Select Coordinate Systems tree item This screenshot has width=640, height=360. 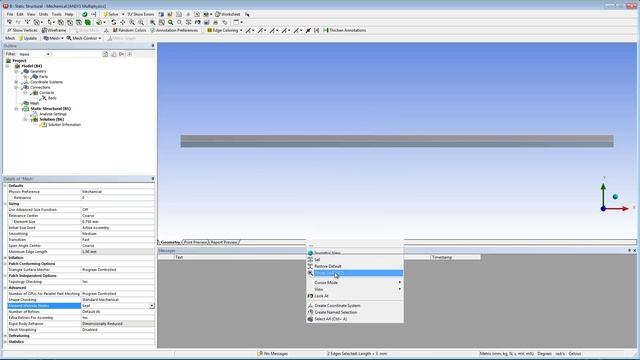click(x=46, y=82)
